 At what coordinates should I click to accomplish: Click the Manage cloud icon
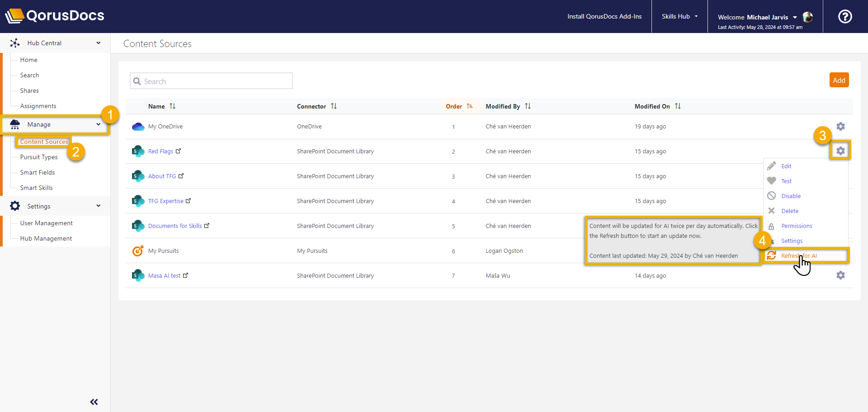(x=15, y=124)
